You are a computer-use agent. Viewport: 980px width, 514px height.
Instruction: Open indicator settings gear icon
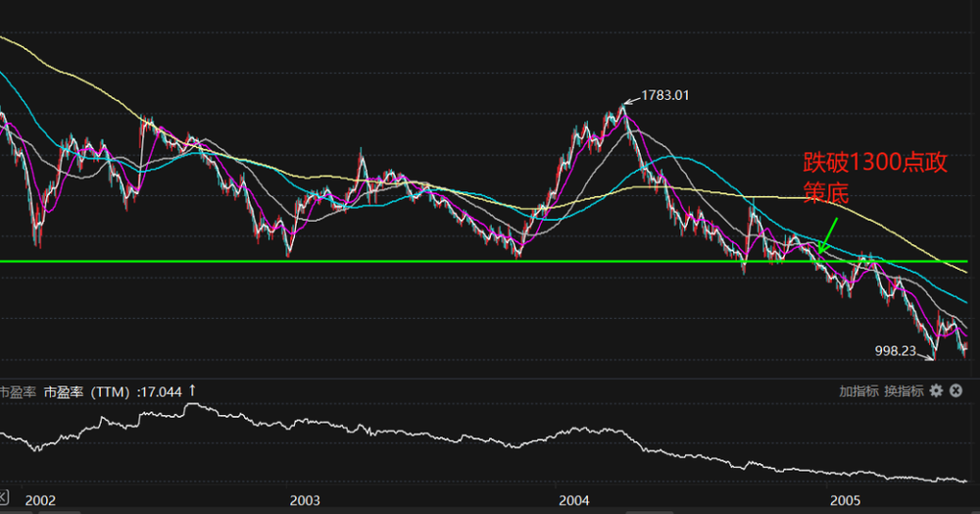pos(936,390)
